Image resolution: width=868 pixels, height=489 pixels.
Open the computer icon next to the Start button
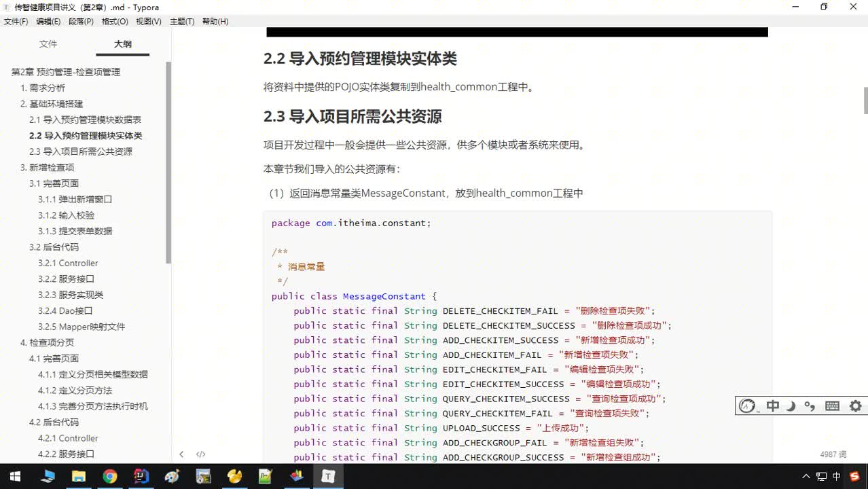(x=48, y=476)
